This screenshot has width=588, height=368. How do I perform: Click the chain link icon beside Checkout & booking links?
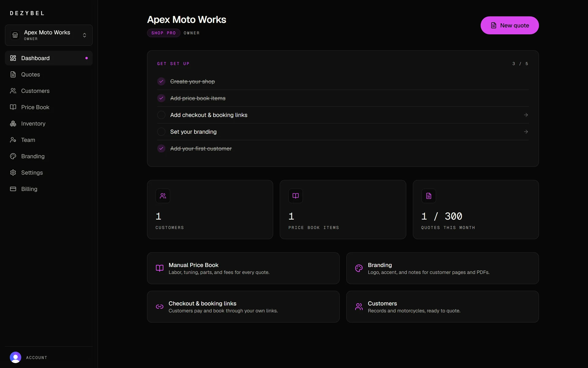click(160, 307)
